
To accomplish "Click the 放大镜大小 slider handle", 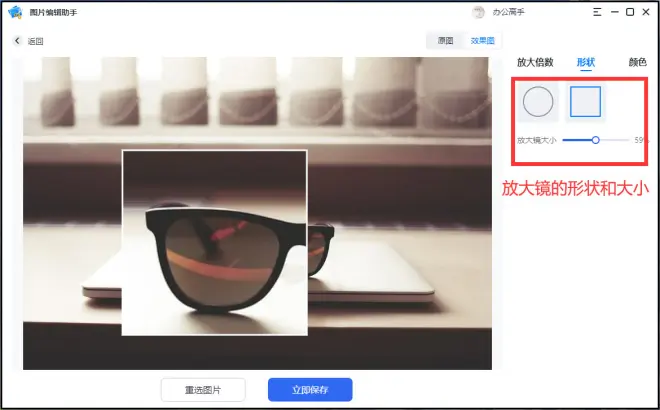I will [596, 140].
